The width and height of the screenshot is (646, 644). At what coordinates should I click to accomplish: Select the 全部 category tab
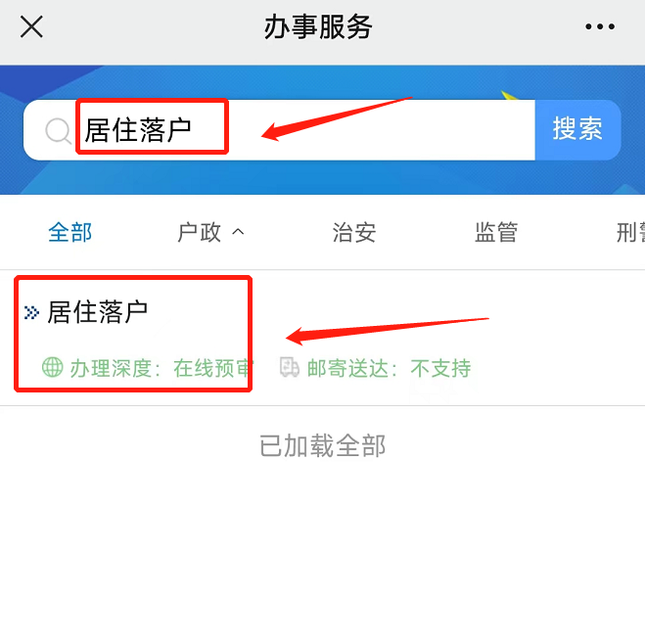(x=70, y=232)
